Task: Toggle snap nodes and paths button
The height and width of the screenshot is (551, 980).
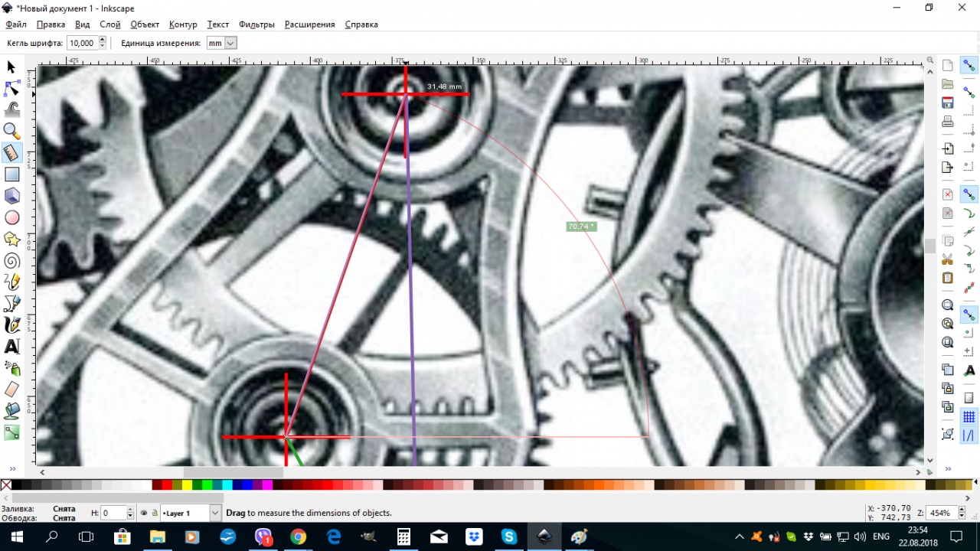Action: tap(969, 194)
